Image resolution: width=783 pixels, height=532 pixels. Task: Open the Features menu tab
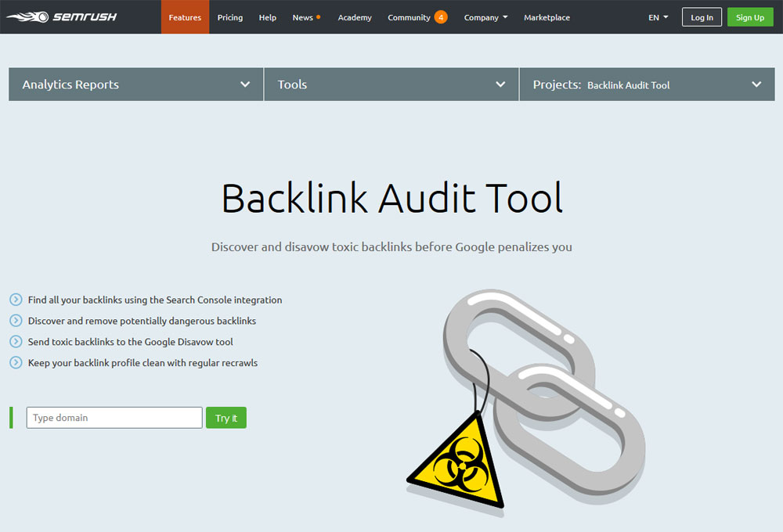click(185, 17)
